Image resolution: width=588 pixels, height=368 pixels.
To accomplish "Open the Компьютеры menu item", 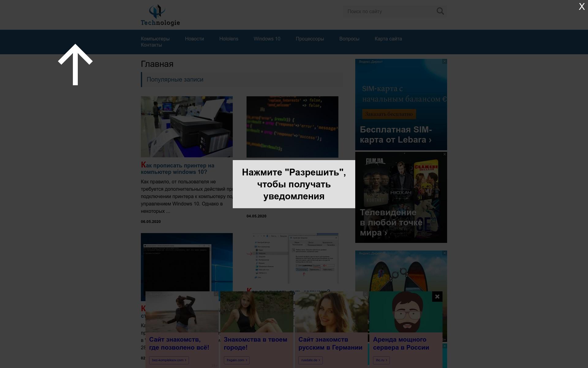I will pyautogui.click(x=155, y=39).
